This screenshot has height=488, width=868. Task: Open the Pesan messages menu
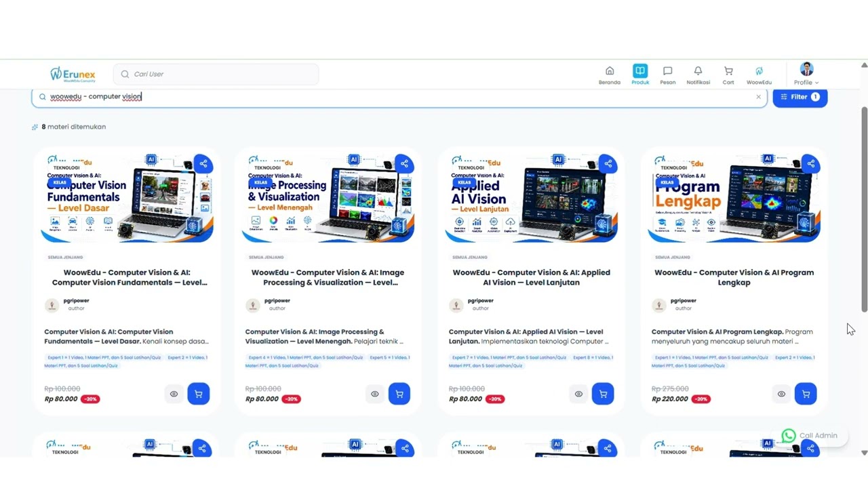(x=668, y=75)
